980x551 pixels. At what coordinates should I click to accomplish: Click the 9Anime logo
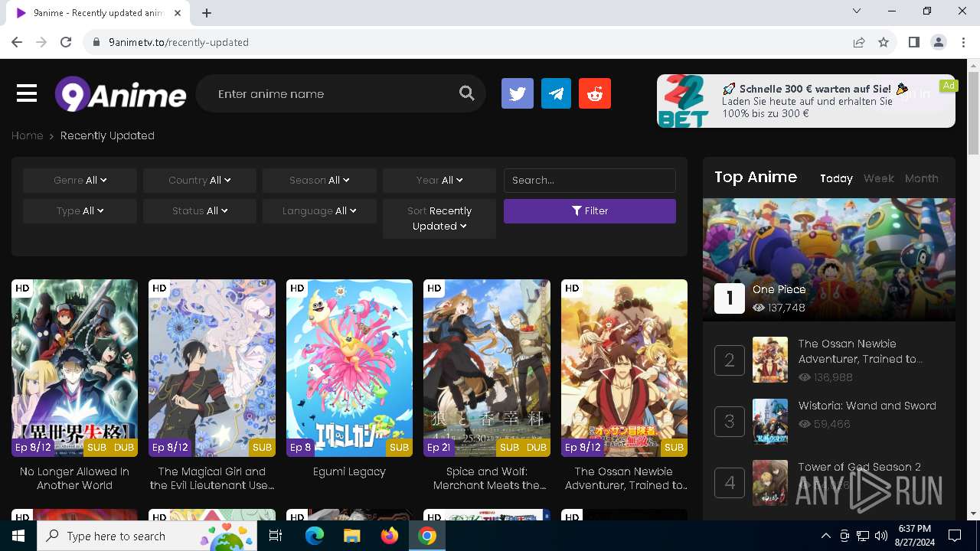click(120, 94)
